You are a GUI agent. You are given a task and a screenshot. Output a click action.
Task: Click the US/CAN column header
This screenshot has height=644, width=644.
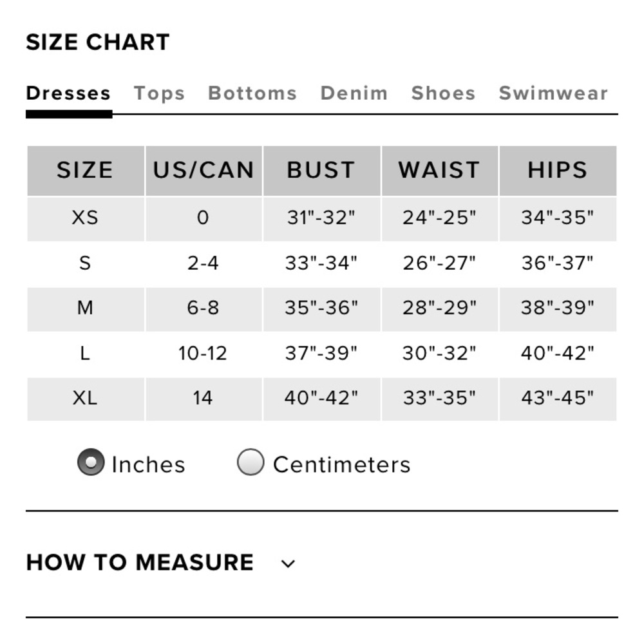[204, 170]
